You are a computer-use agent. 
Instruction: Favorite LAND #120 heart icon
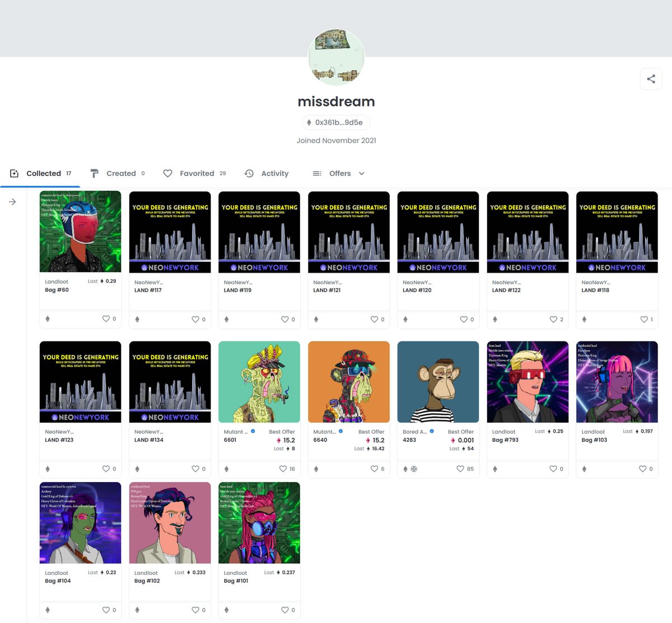(x=464, y=320)
